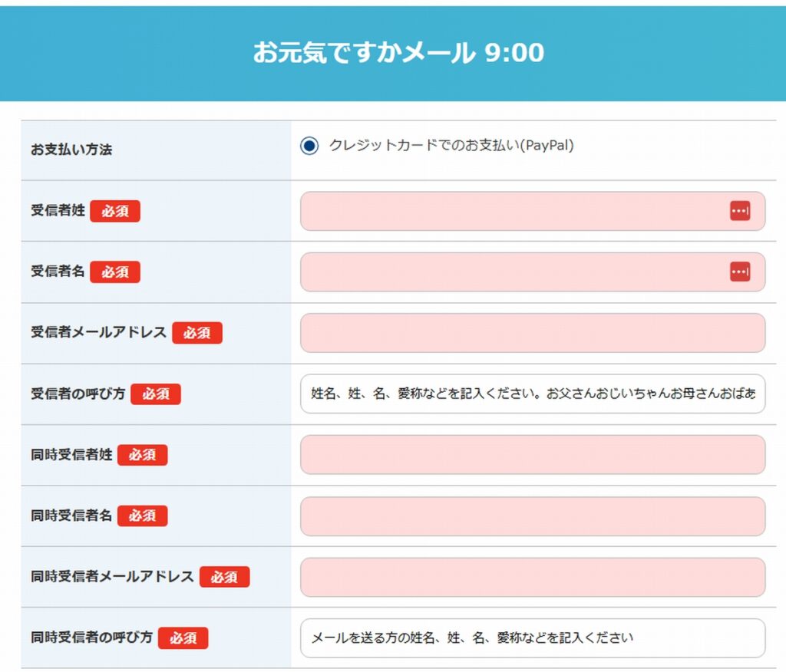Image resolution: width=786 pixels, height=672 pixels.
Task: Click the 同時受信者姓 row label text
Action: click(71, 454)
